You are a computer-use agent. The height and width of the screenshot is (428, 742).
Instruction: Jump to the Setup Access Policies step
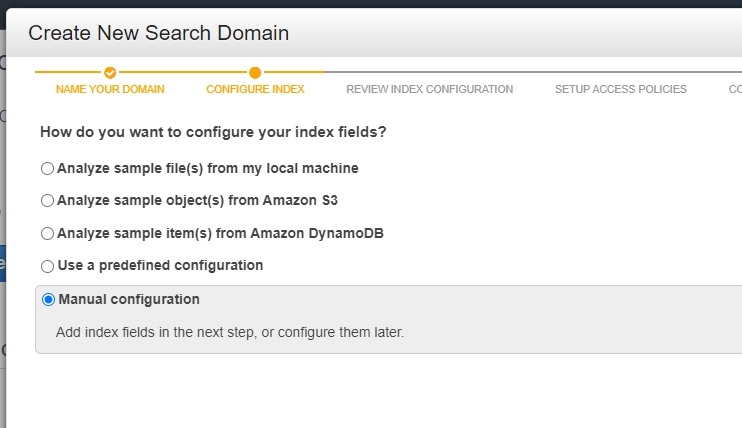[x=620, y=89]
